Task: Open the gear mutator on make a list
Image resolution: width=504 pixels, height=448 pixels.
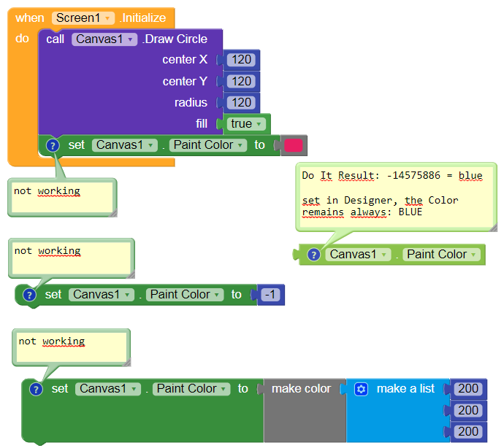Action: [361, 389]
